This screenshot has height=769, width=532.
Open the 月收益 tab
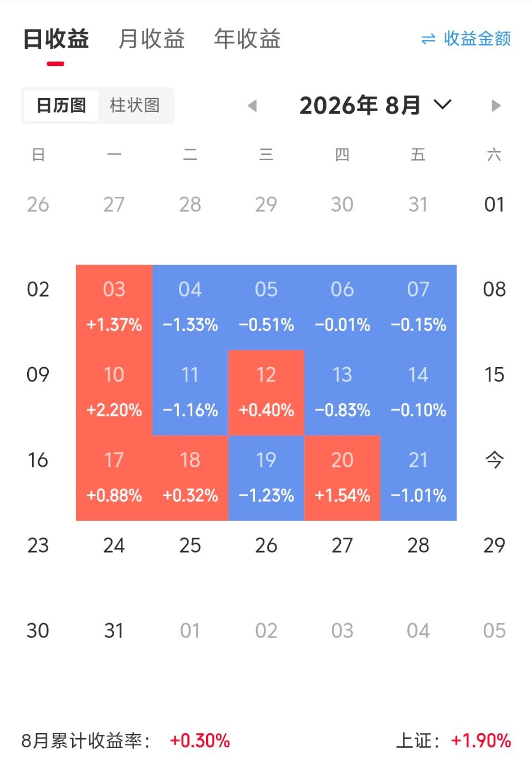coord(151,39)
